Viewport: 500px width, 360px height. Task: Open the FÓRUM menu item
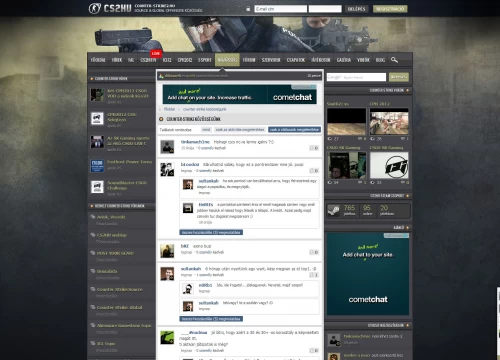click(x=249, y=60)
